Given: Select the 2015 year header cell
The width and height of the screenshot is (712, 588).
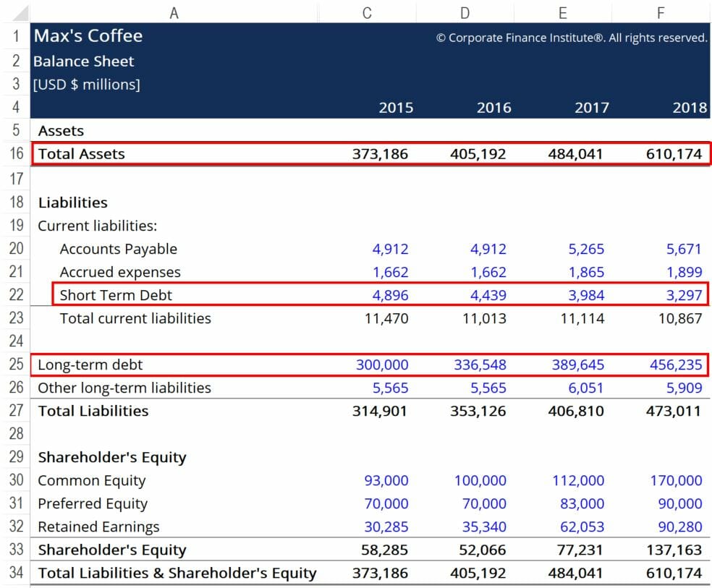Looking at the screenshot, I should tap(396, 107).
